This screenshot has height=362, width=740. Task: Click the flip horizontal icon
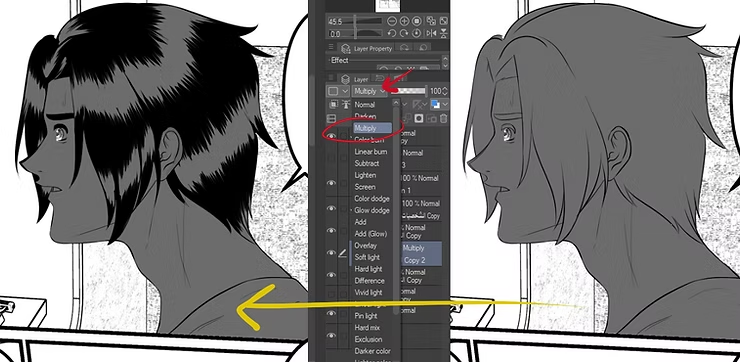coord(431,33)
